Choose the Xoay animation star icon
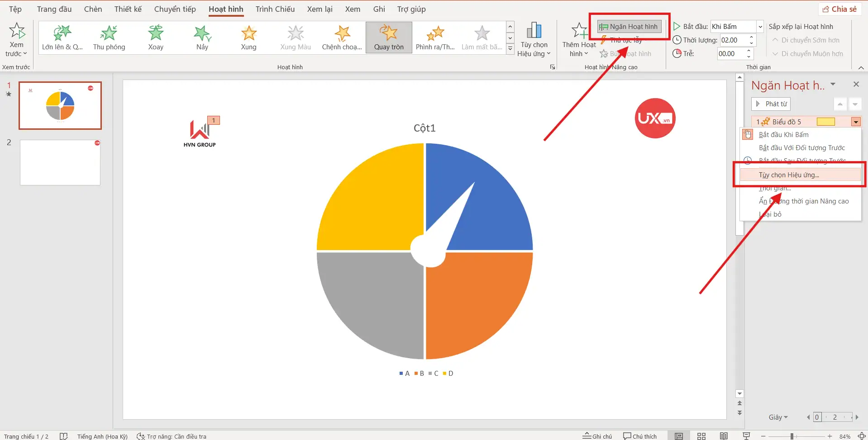868x440 pixels. click(156, 33)
